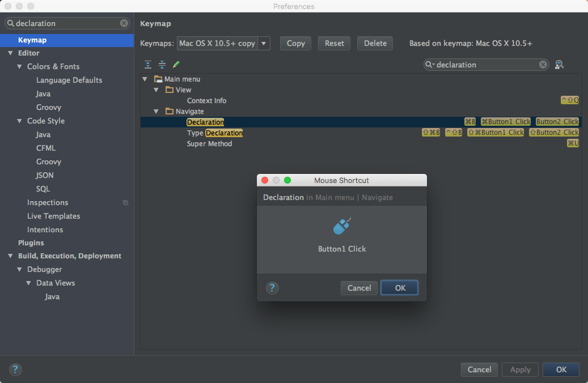
Task: Click the Copy button next to Keymaps
Action: pos(295,42)
